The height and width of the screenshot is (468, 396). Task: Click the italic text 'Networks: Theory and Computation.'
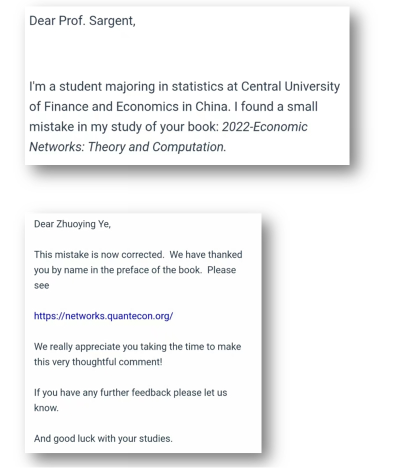pyautogui.click(x=128, y=147)
